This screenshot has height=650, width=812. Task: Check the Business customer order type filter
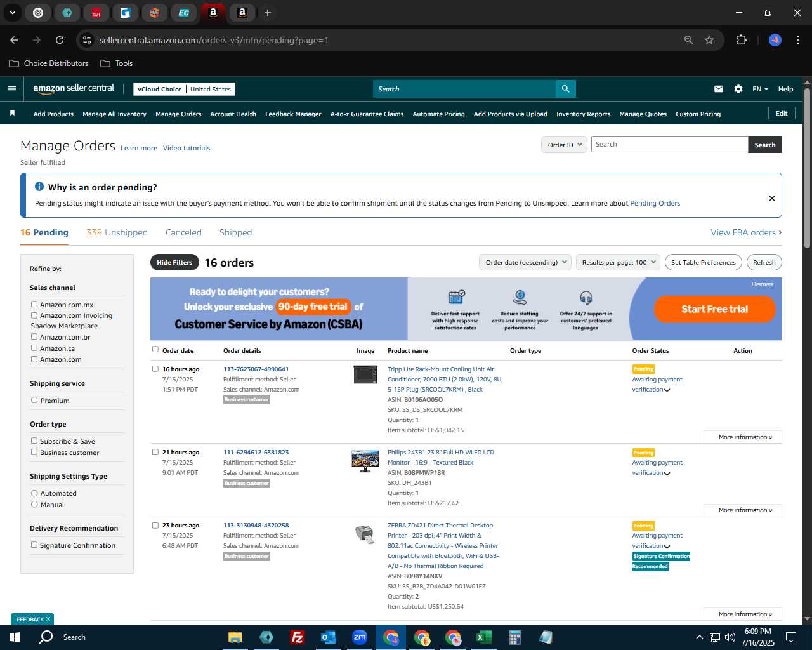(34, 452)
